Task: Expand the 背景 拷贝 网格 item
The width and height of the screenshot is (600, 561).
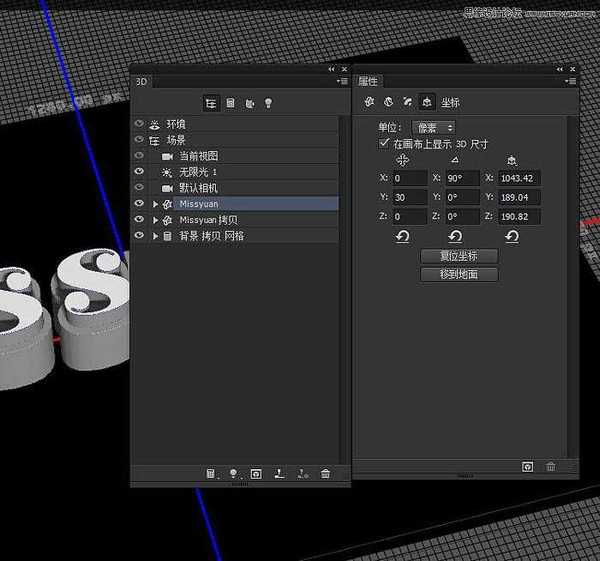Action: tap(155, 236)
